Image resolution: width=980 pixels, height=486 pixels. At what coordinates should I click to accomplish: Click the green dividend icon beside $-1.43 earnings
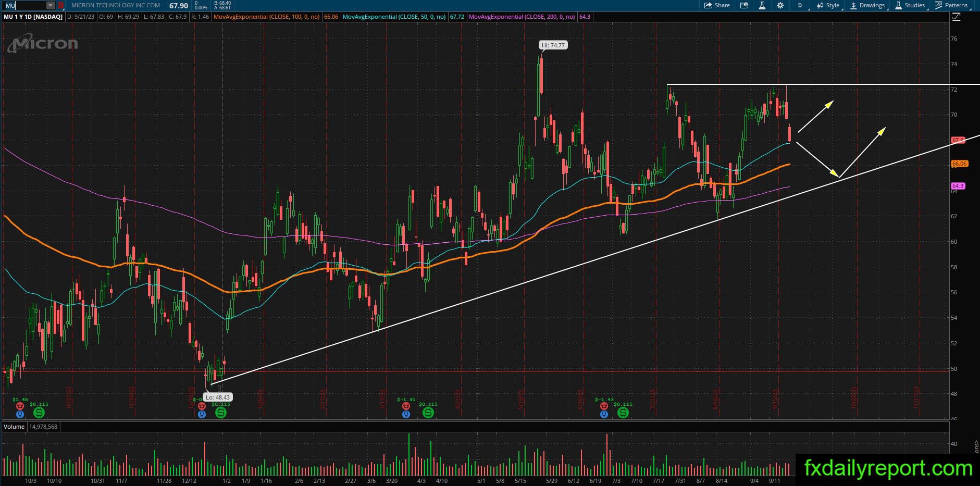pyautogui.click(x=623, y=413)
